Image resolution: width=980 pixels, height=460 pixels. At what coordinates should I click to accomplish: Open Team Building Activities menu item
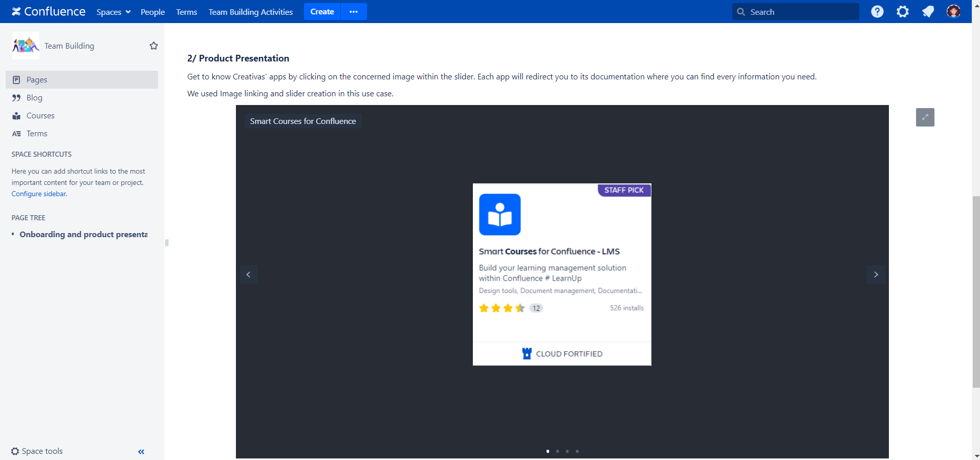click(250, 12)
